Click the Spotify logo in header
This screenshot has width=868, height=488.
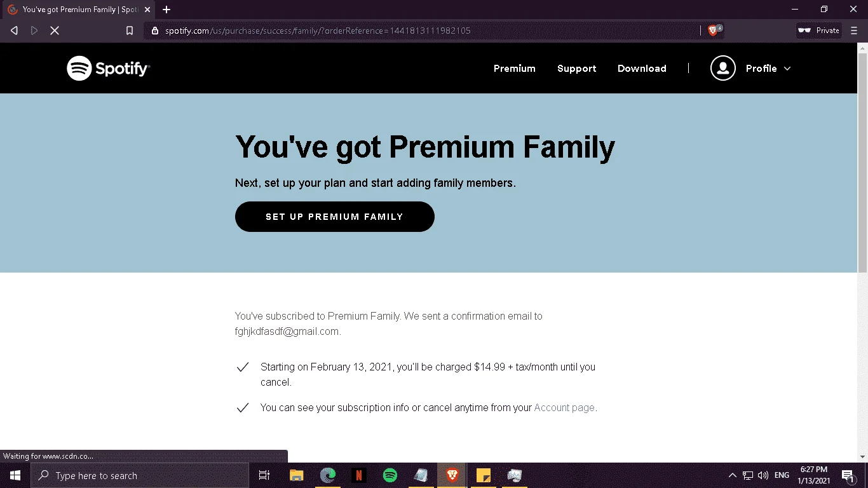click(109, 68)
